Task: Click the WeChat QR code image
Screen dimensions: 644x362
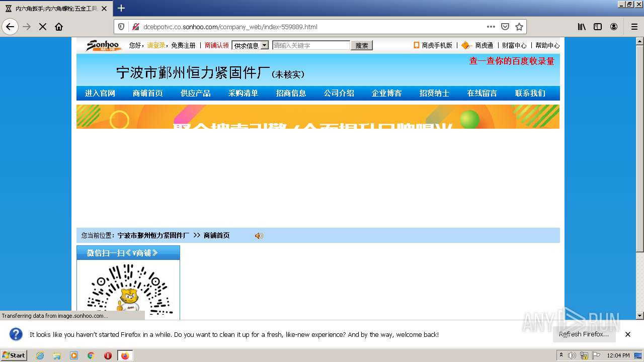Action: [129, 291]
